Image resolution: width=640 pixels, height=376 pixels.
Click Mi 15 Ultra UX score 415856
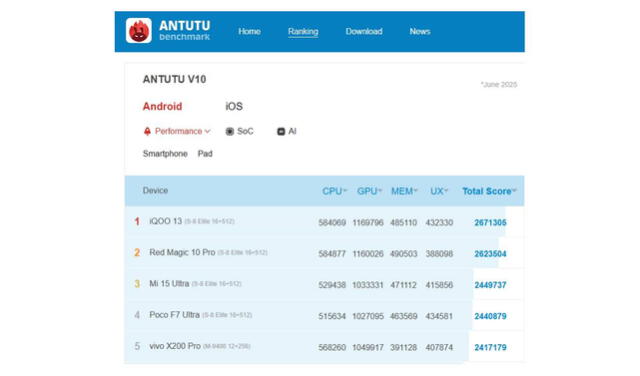click(439, 285)
